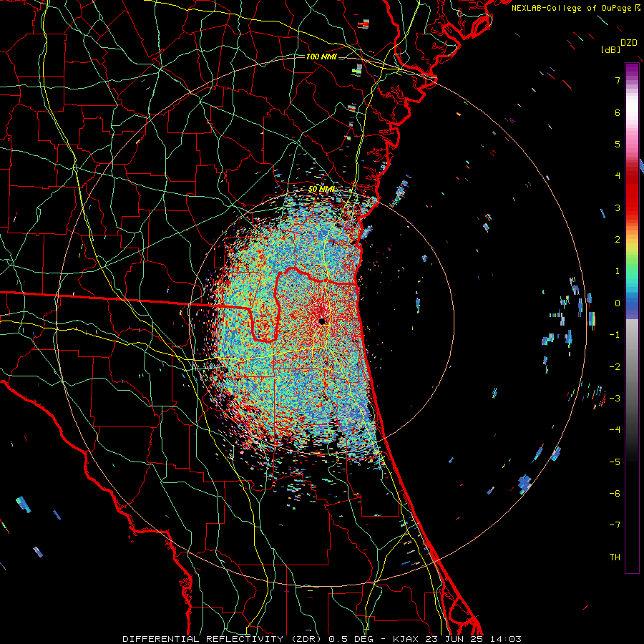The width and height of the screenshot is (644, 644).
Task: Click the NEXLAB-College of DuPage credit text
Action: (573, 8)
